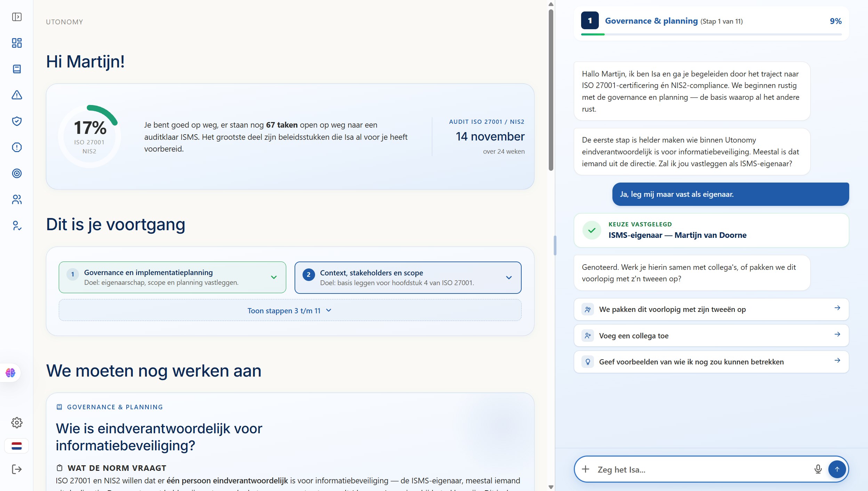The image size is (868, 491).
Task: Click the 'Dit is je voortgang' heading
Action: pyautogui.click(x=115, y=224)
